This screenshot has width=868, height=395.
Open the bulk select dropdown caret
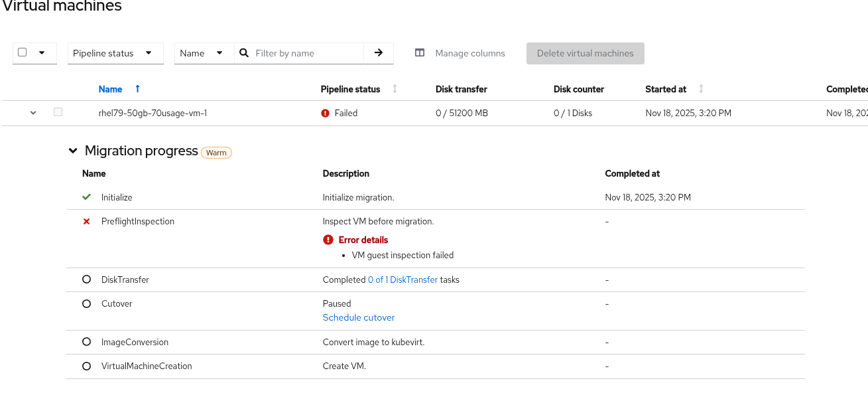(x=42, y=53)
